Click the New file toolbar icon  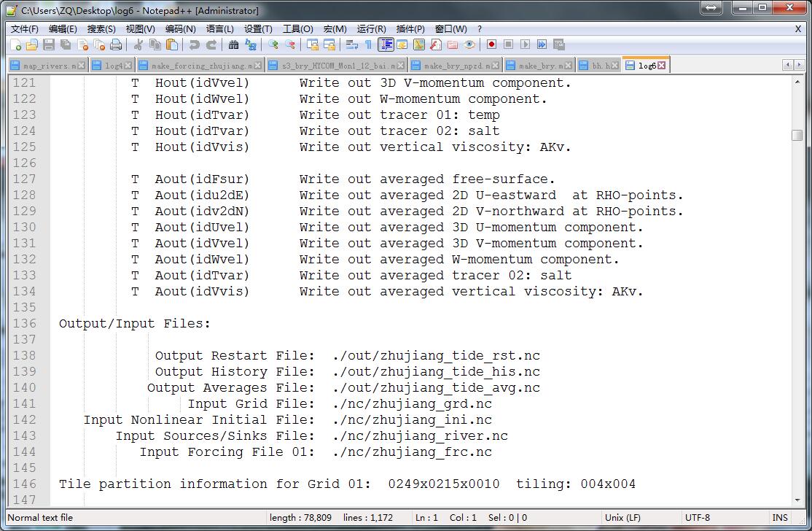[x=16, y=44]
